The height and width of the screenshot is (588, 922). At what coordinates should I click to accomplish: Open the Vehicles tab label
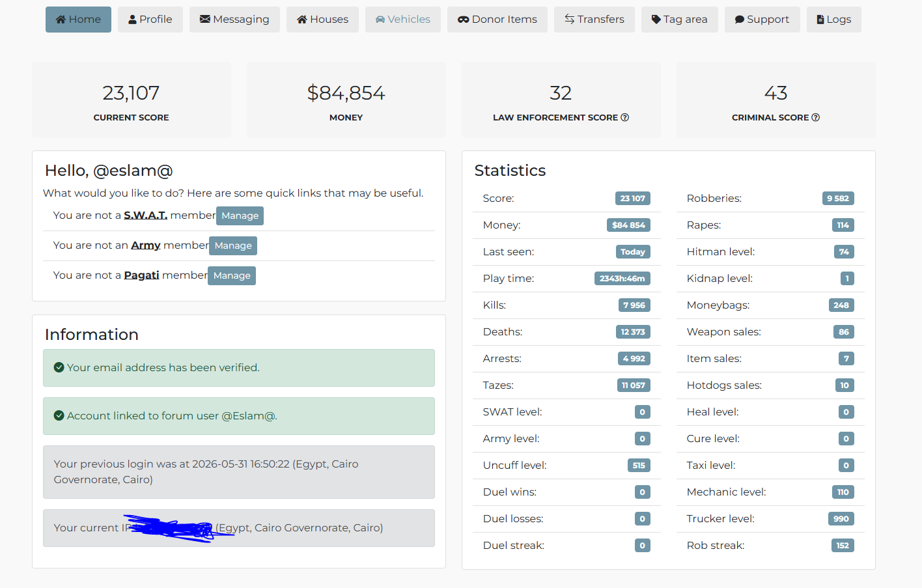point(409,20)
